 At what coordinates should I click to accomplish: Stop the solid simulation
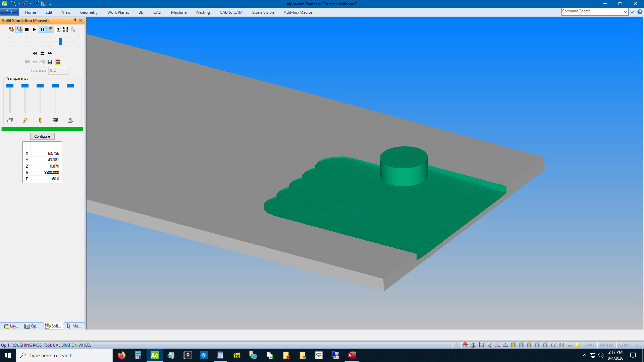point(27,29)
